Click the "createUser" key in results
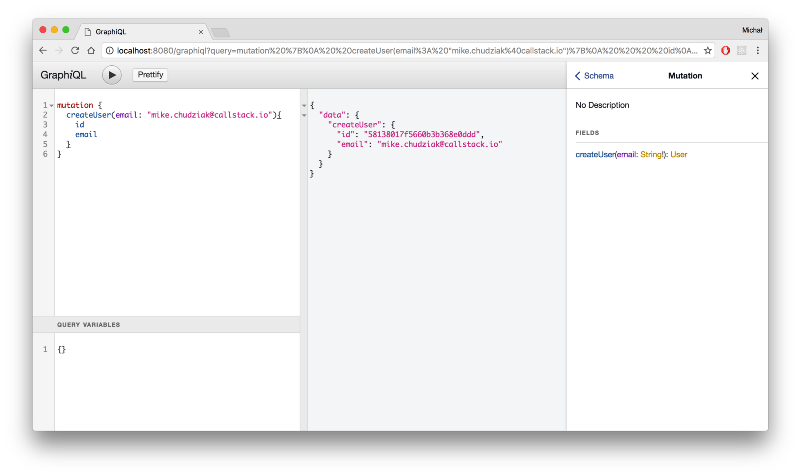The image size is (800, 476). coord(355,124)
